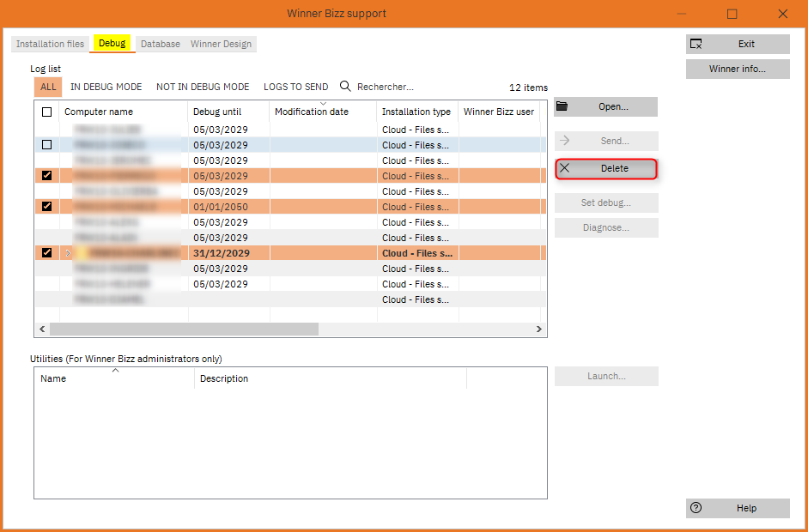Click the 12 items count label
The height and width of the screenshot is (532, 808).
528,88
